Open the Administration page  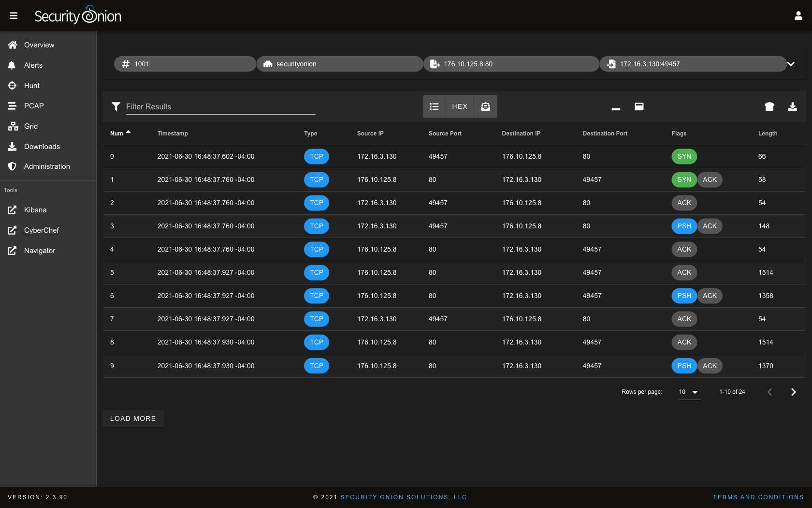click(46, 166)
